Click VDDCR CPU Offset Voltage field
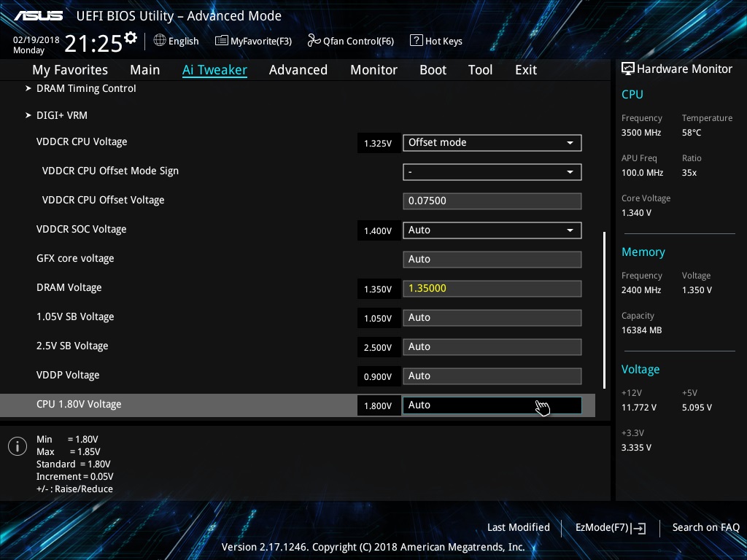The width and height of the screenshot is (747, 560). pyautogui.click(x=492, y=201)
